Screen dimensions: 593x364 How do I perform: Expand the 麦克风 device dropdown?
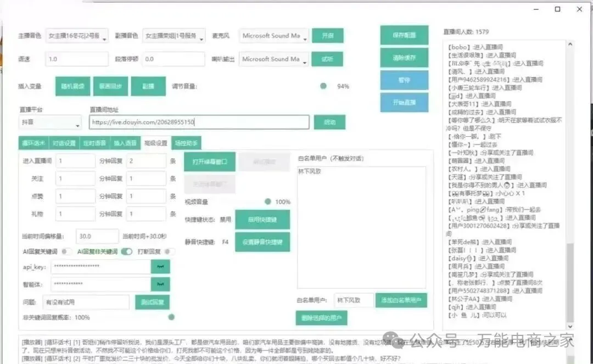(275, 36)
